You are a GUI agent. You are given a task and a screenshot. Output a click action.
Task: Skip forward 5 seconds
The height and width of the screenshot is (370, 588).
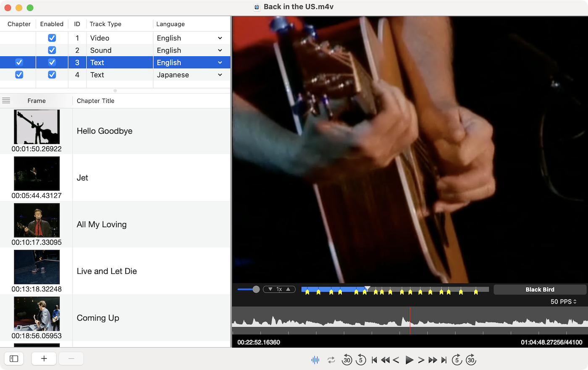pyautogui.click(x=457, y=360)
